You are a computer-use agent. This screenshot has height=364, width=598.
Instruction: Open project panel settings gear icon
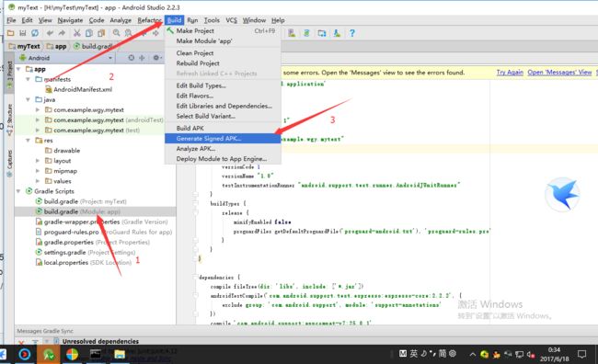156,58
